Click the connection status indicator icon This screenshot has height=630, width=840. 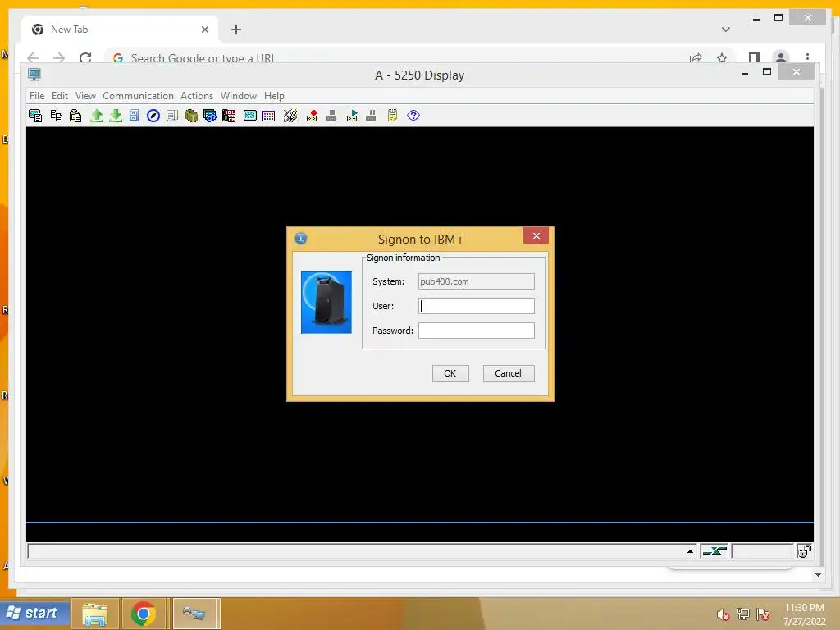pos(714,550)
